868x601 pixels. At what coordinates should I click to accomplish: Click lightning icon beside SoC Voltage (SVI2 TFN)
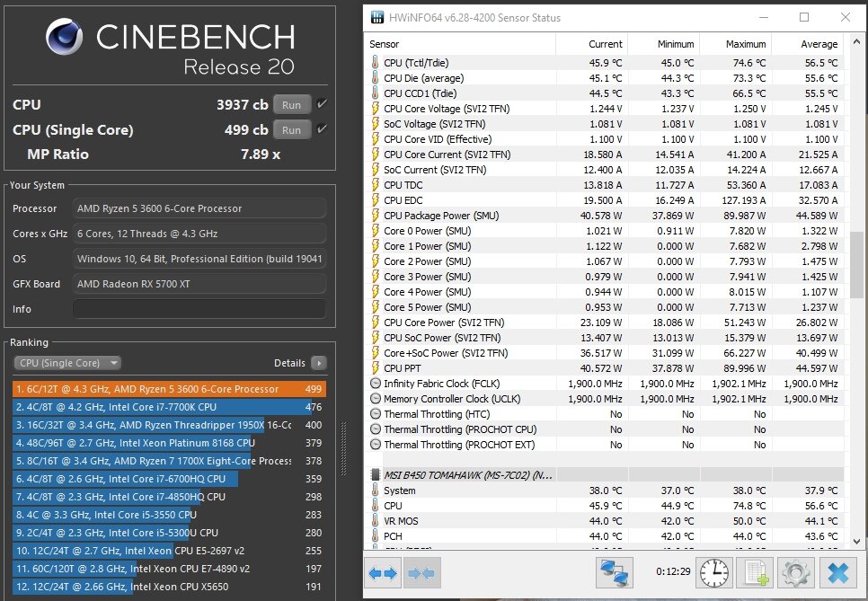click(x=375, y=124)
